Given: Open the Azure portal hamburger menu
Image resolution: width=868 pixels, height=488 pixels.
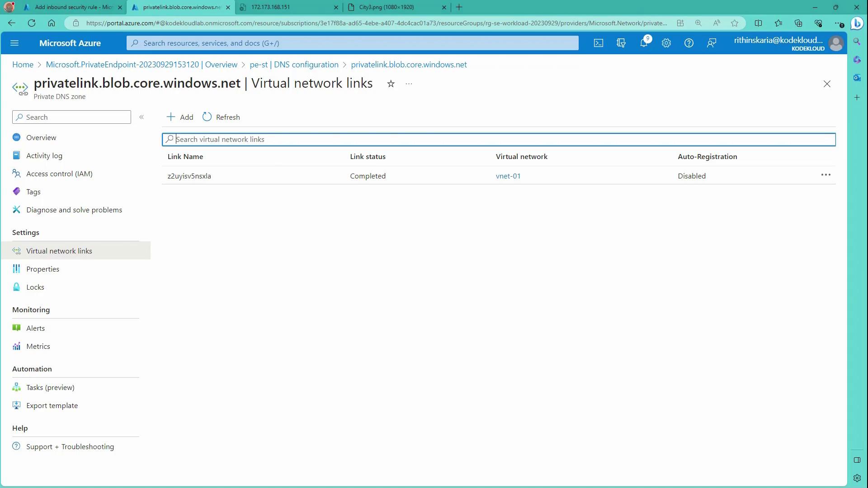Looking at the screenshot, I should [14, 43].
